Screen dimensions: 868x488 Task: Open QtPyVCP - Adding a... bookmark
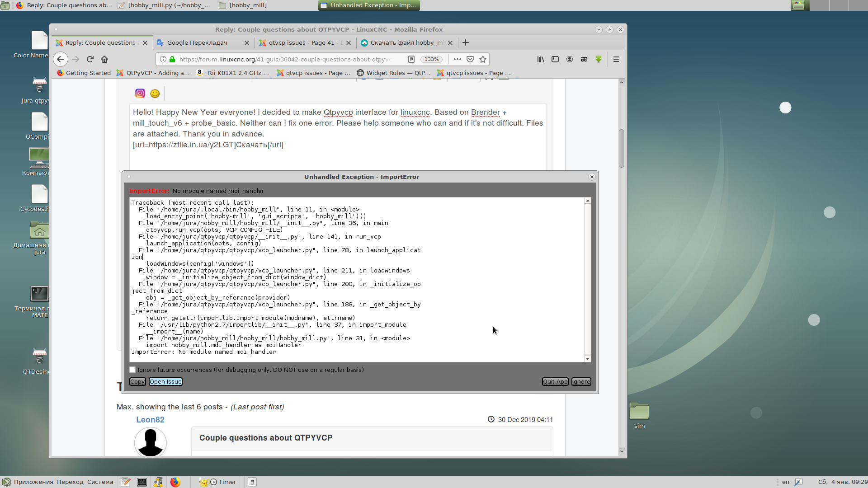(x=153, y=73)
